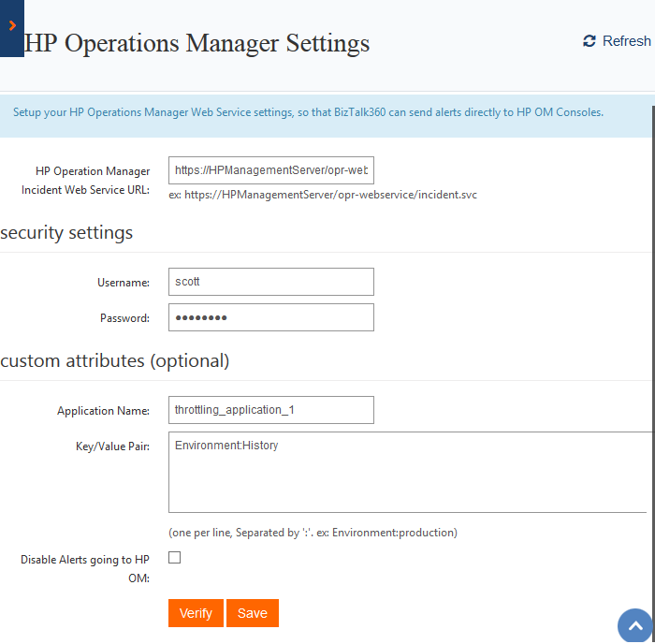Edit the Application Name field
Image resolution: width=655 pixels, height=644 pixels.
(x=271, y=410)
